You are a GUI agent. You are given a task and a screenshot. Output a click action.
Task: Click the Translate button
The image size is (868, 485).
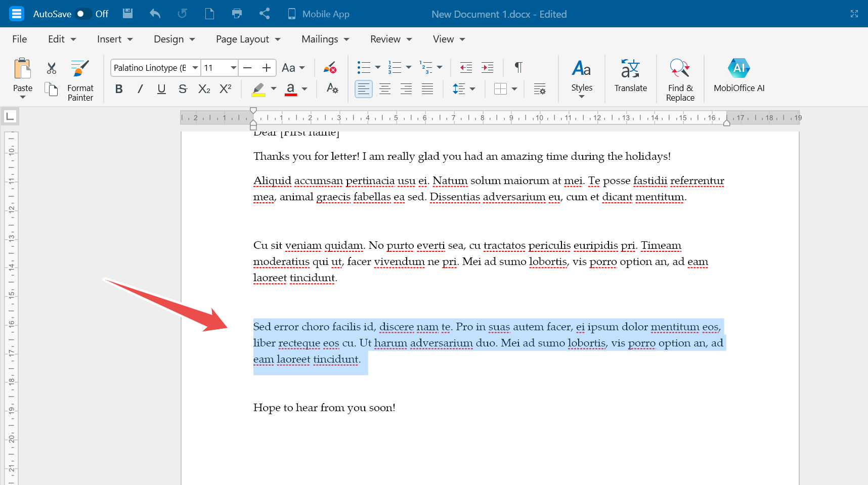point(631,76)
